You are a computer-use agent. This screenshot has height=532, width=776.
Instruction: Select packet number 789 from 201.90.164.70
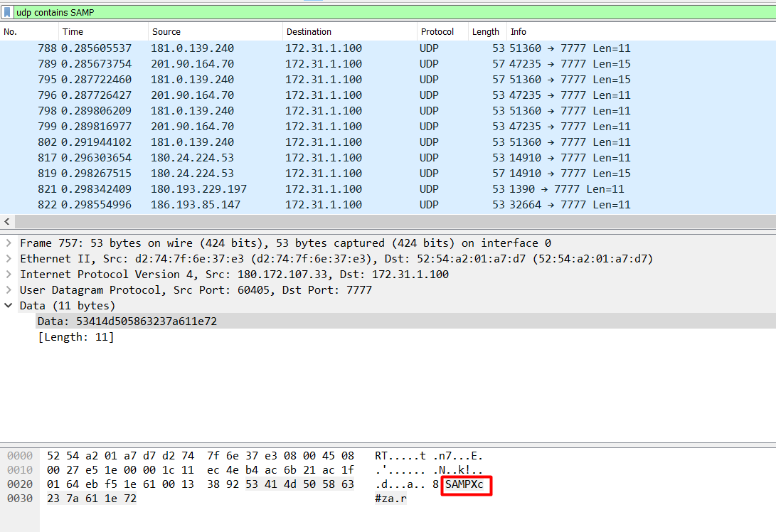(x=388, y=64)
